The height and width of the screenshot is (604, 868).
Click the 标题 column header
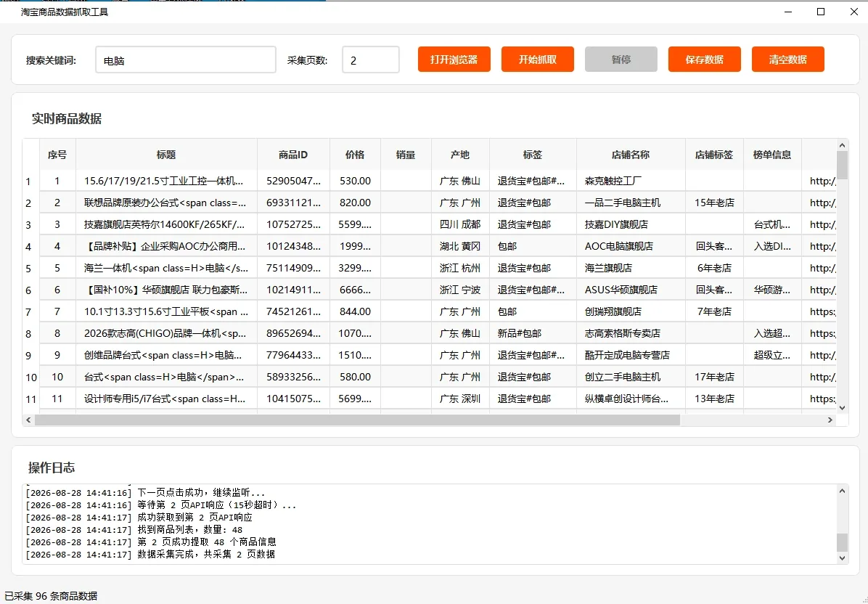coord(166,155)
